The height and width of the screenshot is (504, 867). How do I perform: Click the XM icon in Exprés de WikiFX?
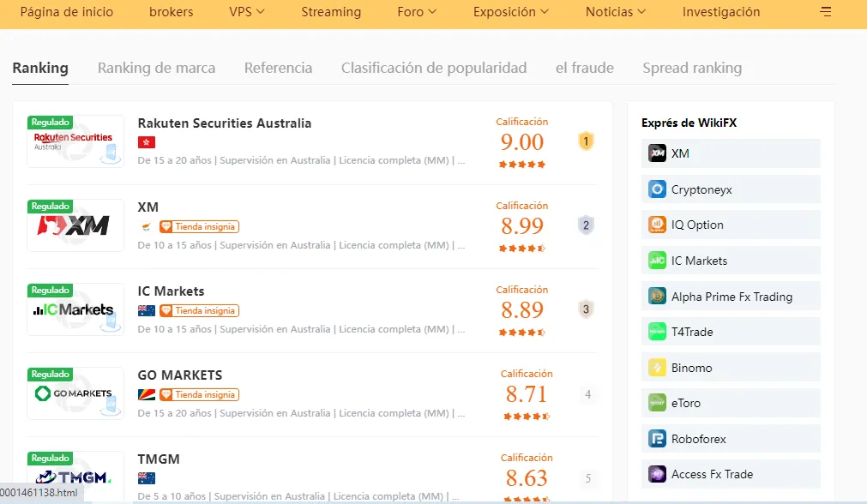(657, 153)
